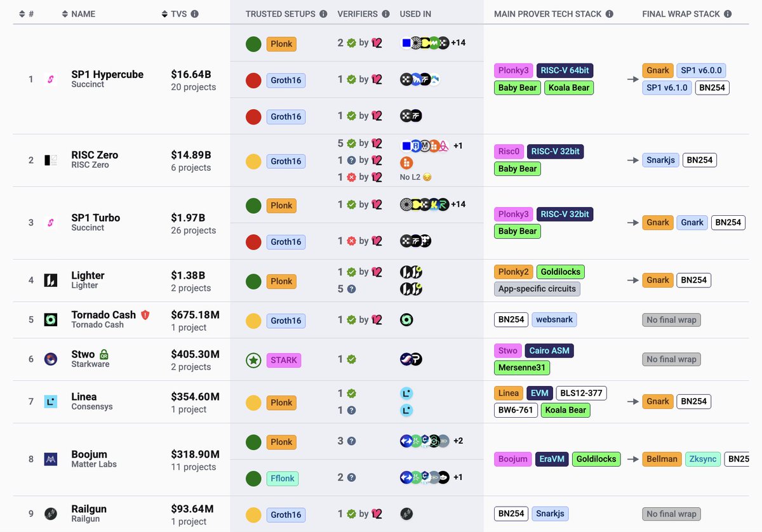The image size is (762, 532).
Task: Click the green badge icon beside Stwo name
Action: coord(104,354)
